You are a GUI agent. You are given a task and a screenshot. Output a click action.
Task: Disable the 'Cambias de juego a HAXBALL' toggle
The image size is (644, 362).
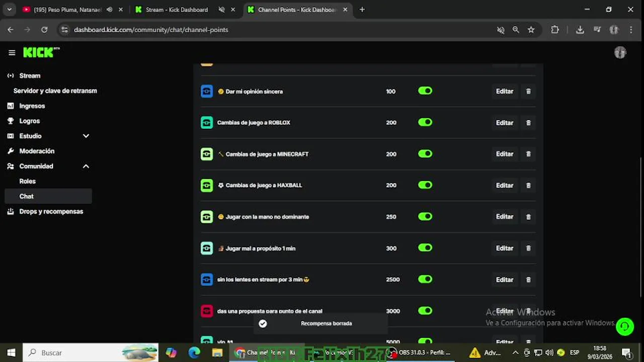pyautogui.click(x=425, y=185)
